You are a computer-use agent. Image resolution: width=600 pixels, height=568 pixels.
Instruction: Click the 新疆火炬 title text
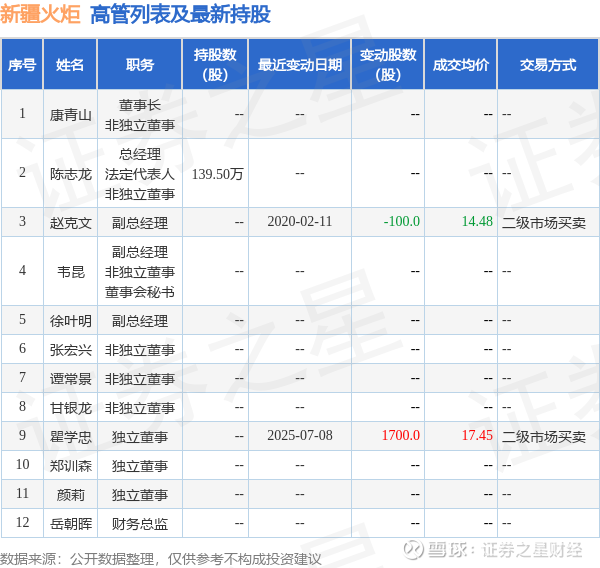coord(40,15)
